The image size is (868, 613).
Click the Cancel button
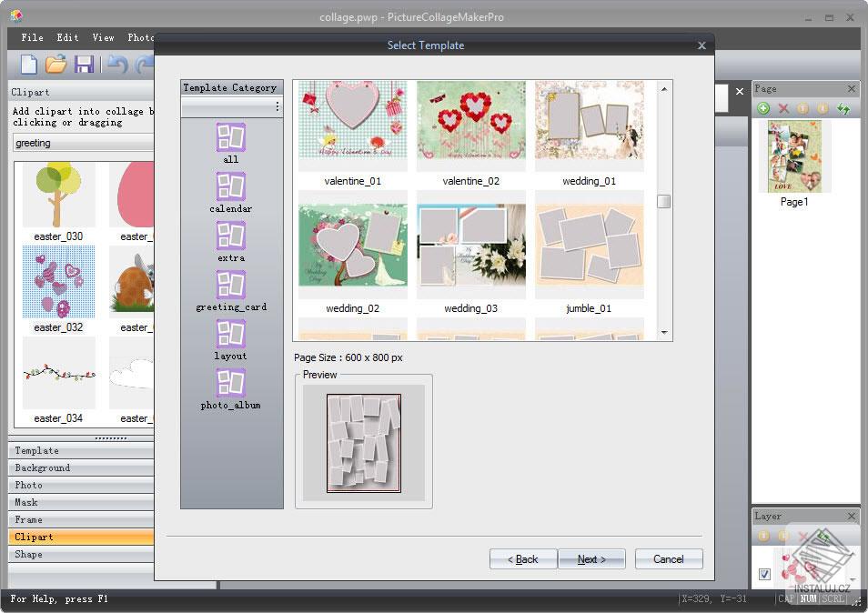coord(669,559)
